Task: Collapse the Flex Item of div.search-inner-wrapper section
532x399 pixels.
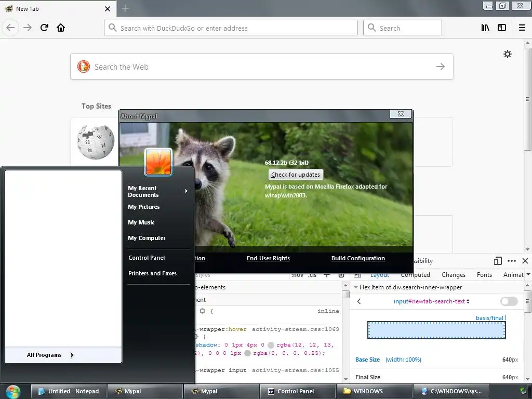Action: point(355,287)
